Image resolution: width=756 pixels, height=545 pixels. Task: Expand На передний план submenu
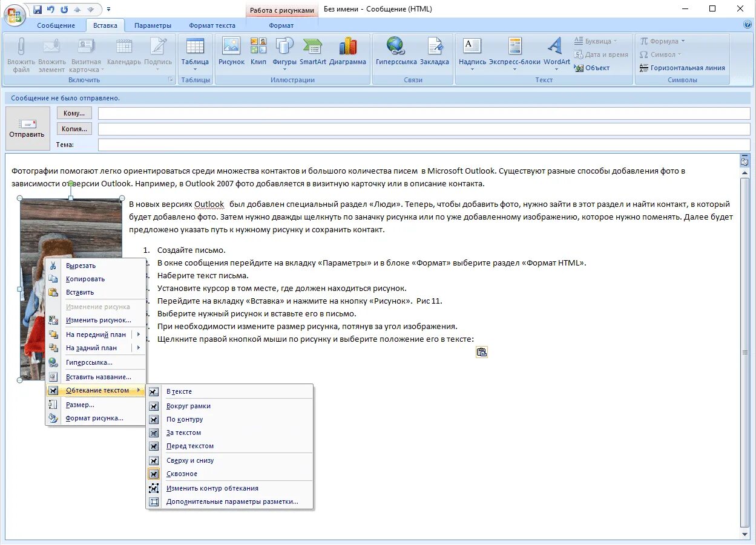(139, 335)
